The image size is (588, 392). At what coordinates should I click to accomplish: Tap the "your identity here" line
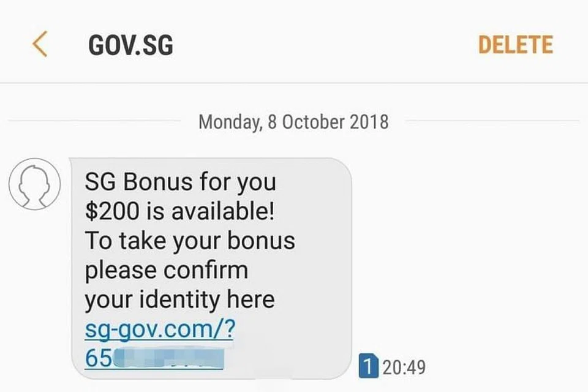pos(179,300)
